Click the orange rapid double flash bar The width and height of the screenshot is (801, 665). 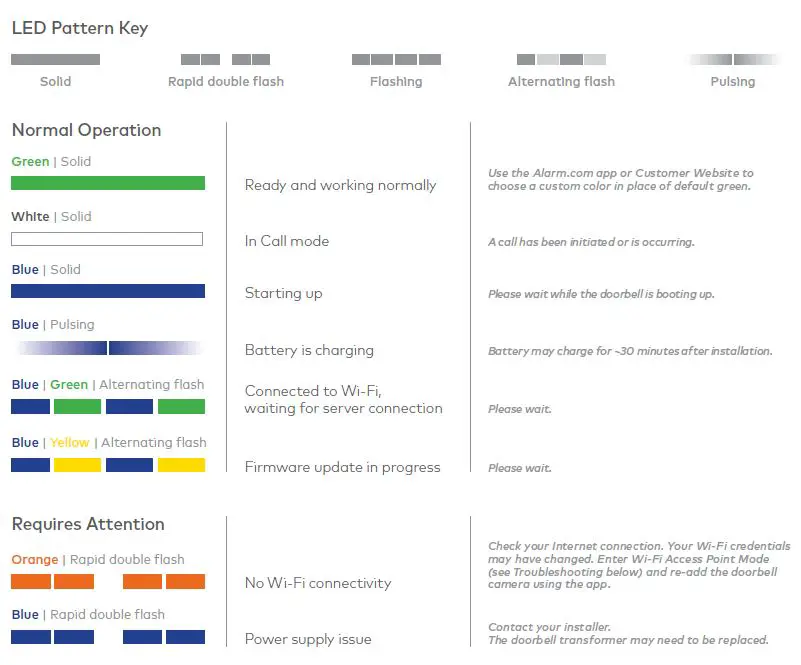[108, 581]
